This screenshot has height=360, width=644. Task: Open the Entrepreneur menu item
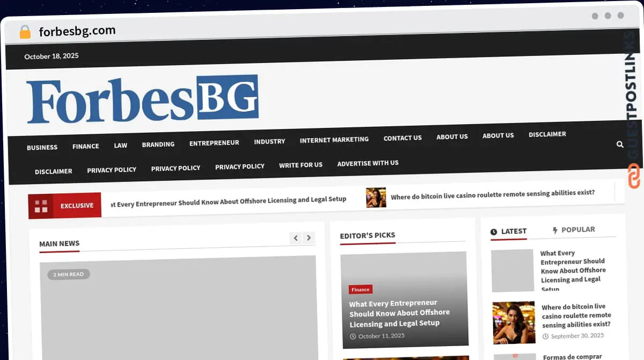(214, 143)
